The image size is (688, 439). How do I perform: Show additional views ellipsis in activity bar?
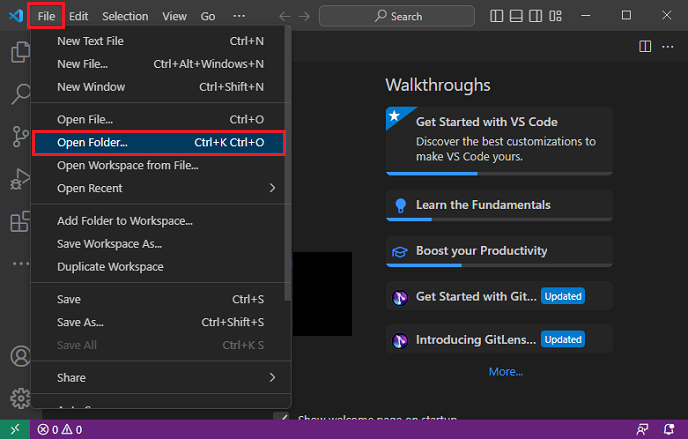20,264
